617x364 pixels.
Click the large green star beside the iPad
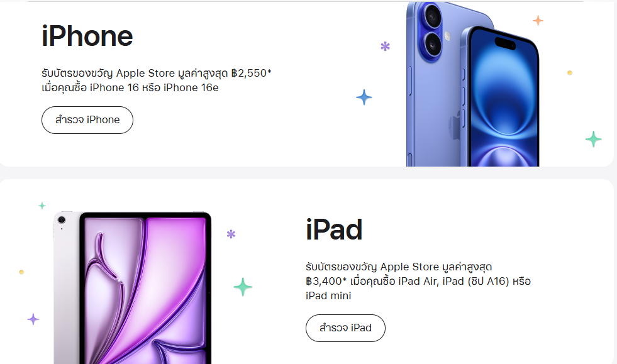pos(243,287)
